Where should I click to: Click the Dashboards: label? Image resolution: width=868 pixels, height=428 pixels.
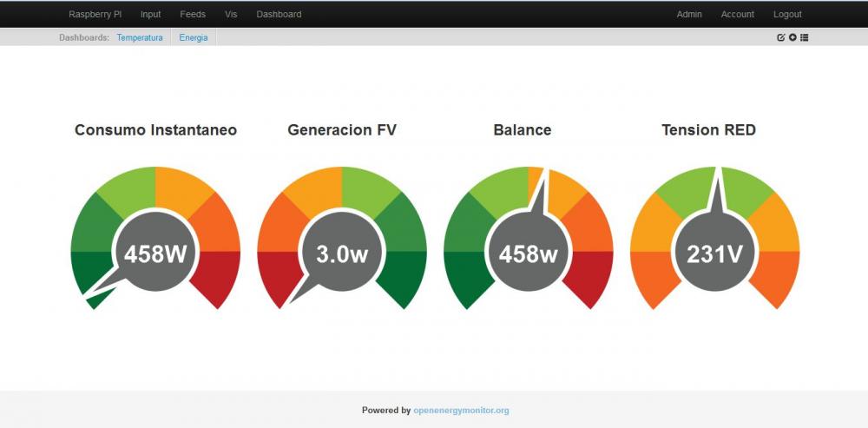pyautogui.click(x=84, y=37)
